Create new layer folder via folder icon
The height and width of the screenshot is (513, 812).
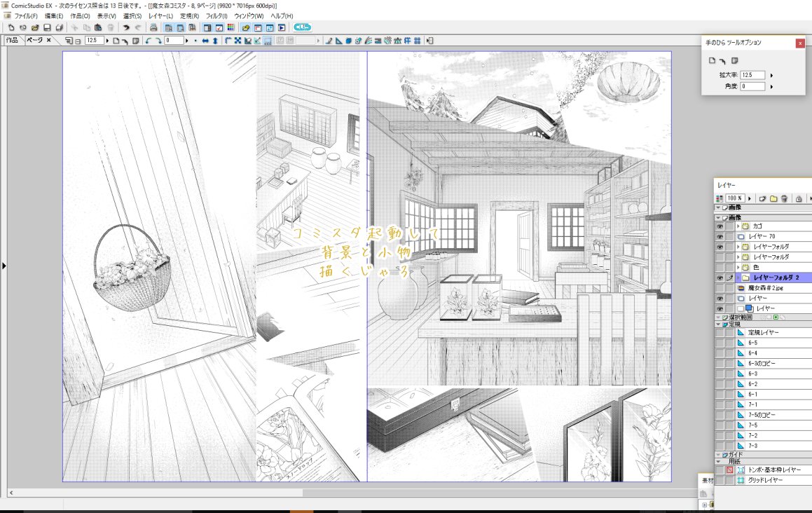(x=773, y=199)
